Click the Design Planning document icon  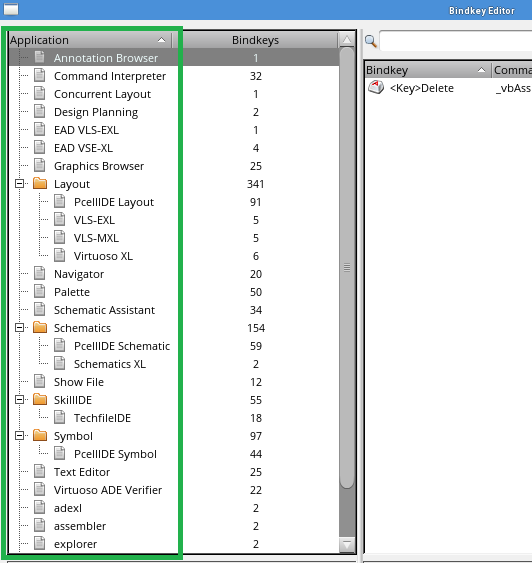point(39,111)
